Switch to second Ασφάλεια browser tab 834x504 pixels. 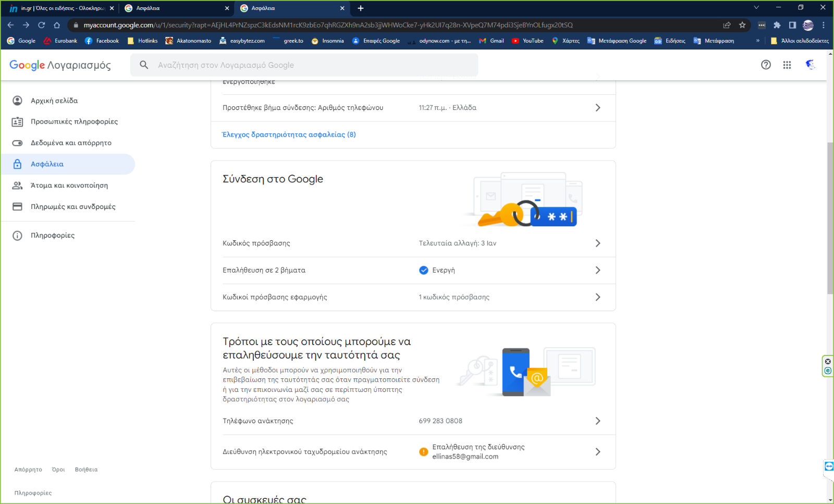[292, 8]
